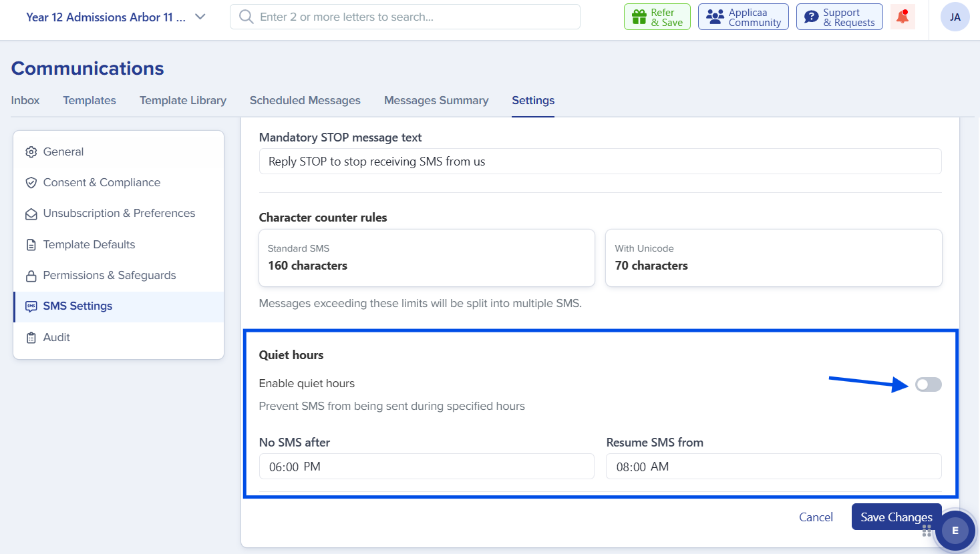Open Consent & Compliance section
The height and width of the screenshot is (554, 980).
tap(119, 183)
